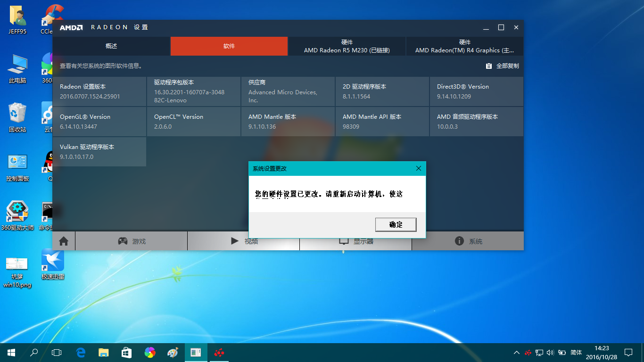Select the 360驱动大师 desktop icon
The image size is (644, 362).
(17, 216)
